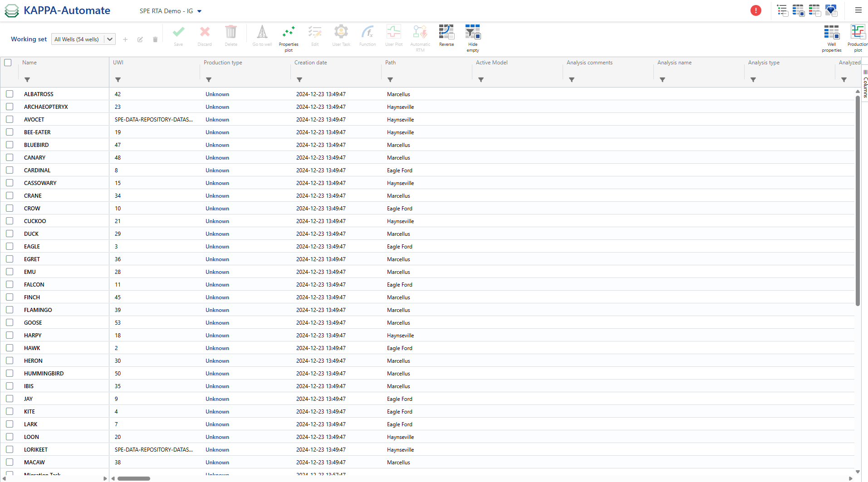Sort by the Path column header
This screenshot has width=868, height=482.
click(390, 63)
